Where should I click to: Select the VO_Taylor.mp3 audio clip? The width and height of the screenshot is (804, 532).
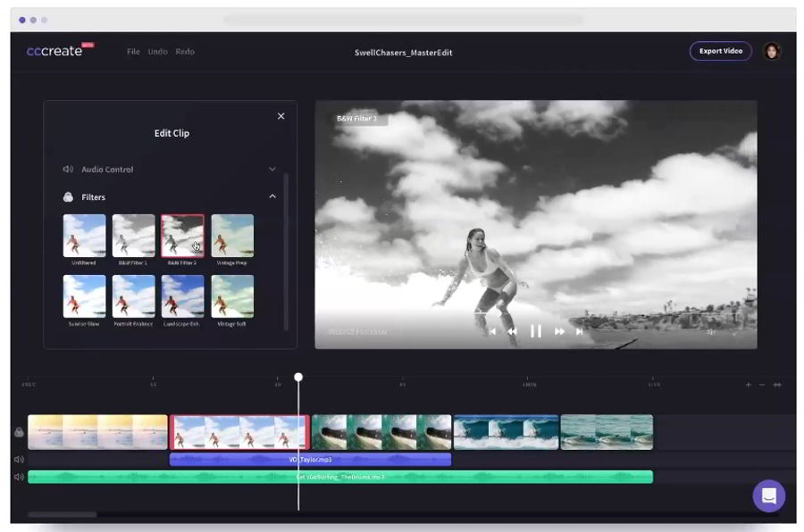[310, 459]
